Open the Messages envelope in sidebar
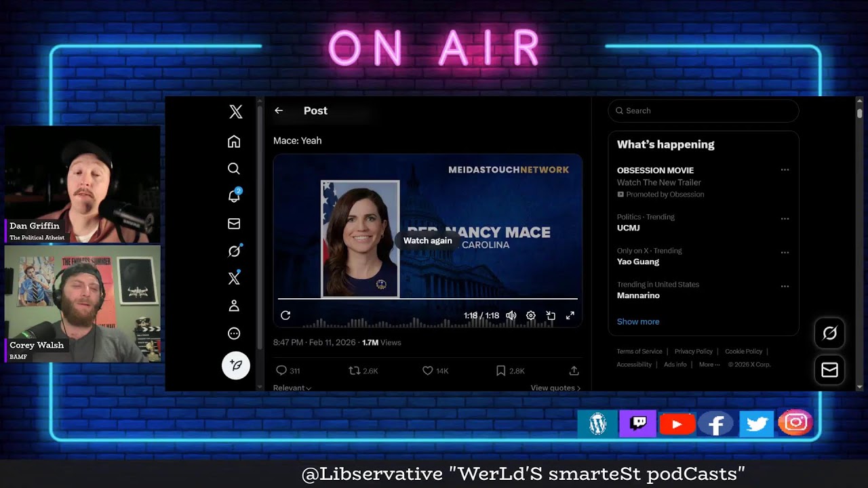 [x=234, y=224]
